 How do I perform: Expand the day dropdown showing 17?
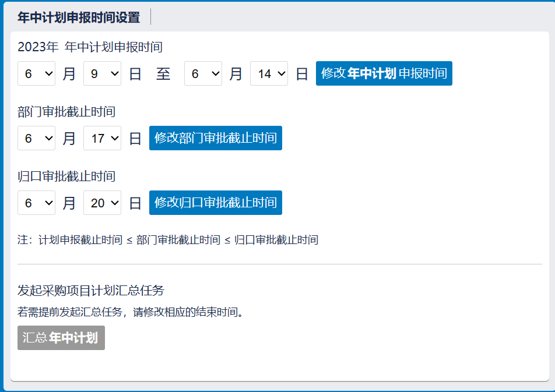click(102, 139)
